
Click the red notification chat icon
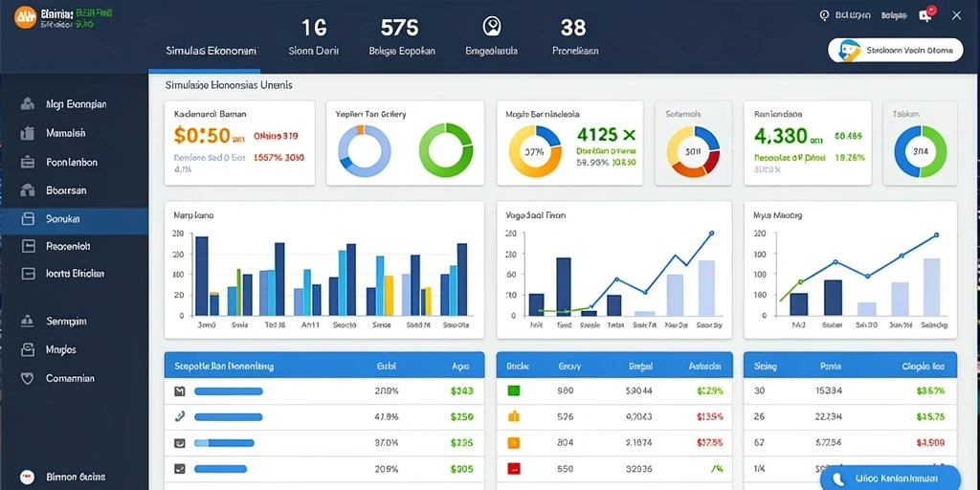point(926,15)
